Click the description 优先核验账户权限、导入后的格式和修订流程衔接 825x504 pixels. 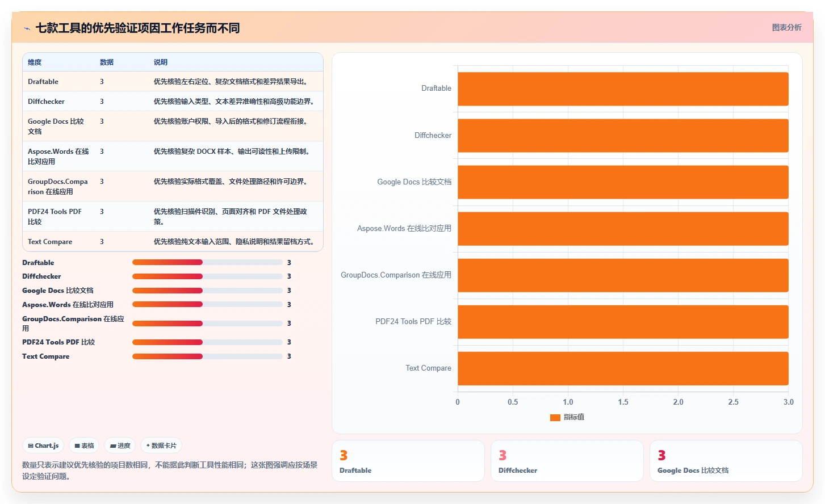(x=232, y=121)
